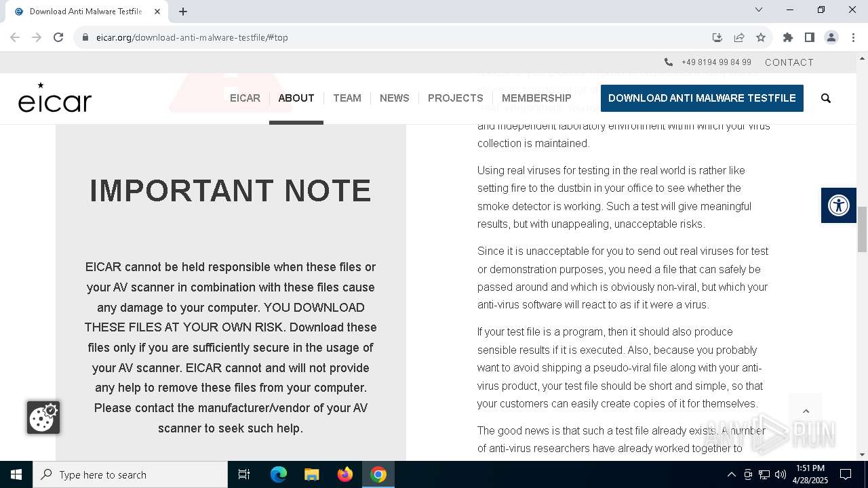The image size is (868, 488).
Task: Open the accessibility tools widget
Action: point(839,205)
